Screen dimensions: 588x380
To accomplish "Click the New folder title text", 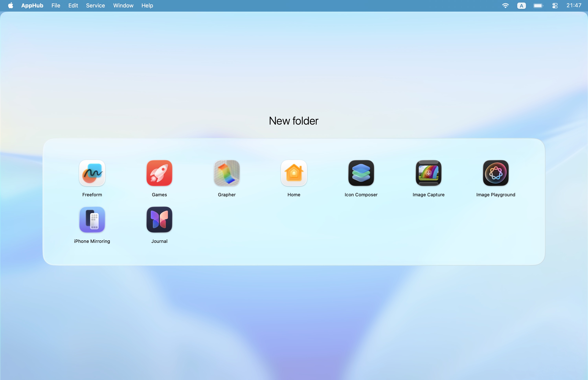I will click(293, 121).
